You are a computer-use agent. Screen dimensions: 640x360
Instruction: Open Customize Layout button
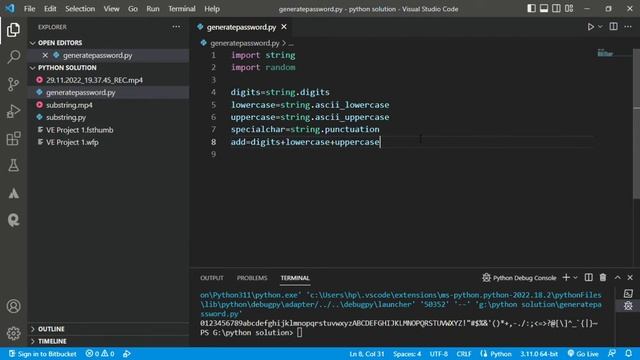point(569,9)
